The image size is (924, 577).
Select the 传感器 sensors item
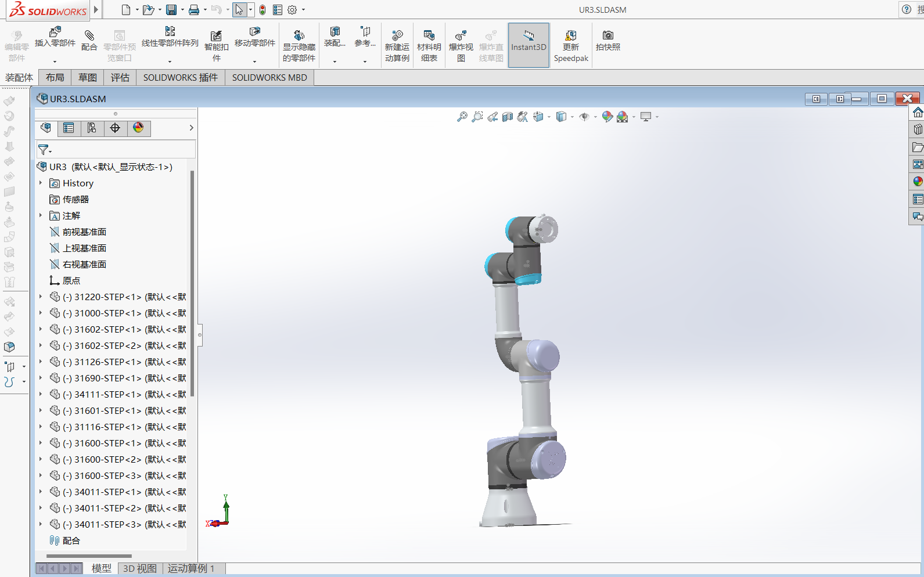70,199
